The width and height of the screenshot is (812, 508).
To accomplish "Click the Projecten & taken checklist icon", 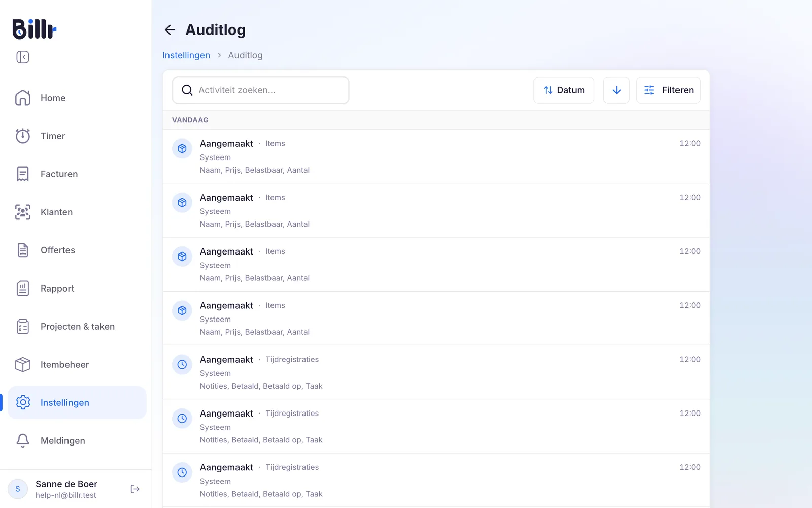I will 23,327.
